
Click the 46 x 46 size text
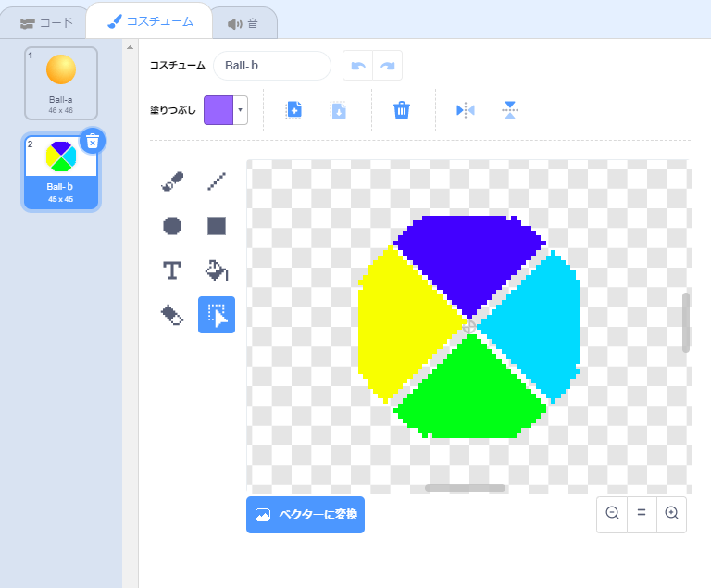[61, 110]
